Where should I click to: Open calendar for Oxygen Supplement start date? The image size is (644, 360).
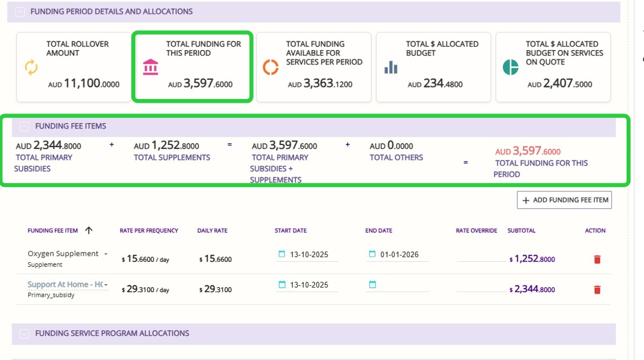pos(282,254)
